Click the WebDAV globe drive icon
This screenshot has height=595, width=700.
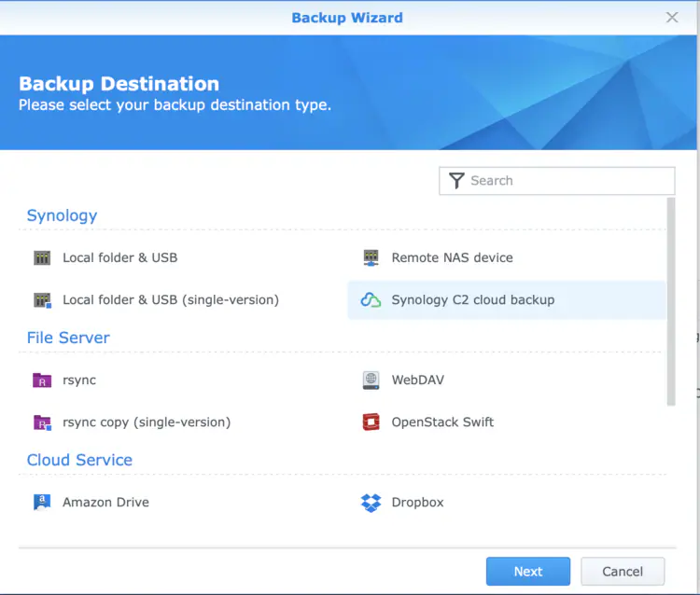click(x=371, y=381)
